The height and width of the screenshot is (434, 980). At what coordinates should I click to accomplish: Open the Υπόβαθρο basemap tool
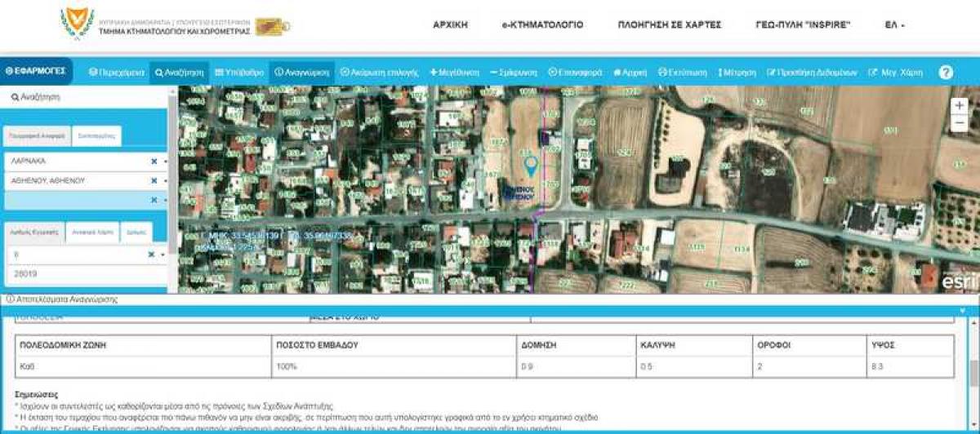point(239,73)
